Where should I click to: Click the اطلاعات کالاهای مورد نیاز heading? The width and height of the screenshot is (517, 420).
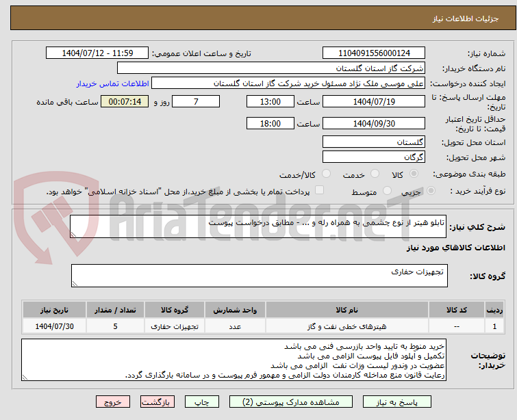tap(455, 248)
